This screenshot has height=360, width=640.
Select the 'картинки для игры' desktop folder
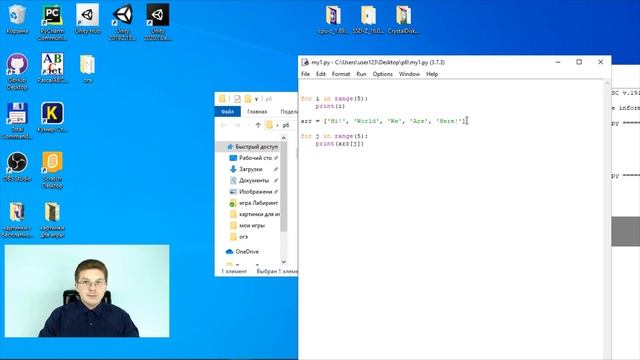52,219
